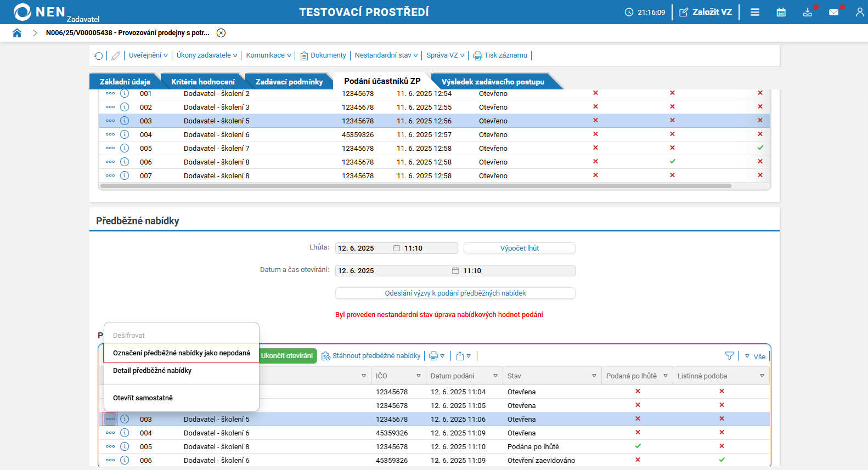This screenshot has height=470, width=868.
Task: Select Označení předběžné nabídky jako nepodaná
Action: 181,353
